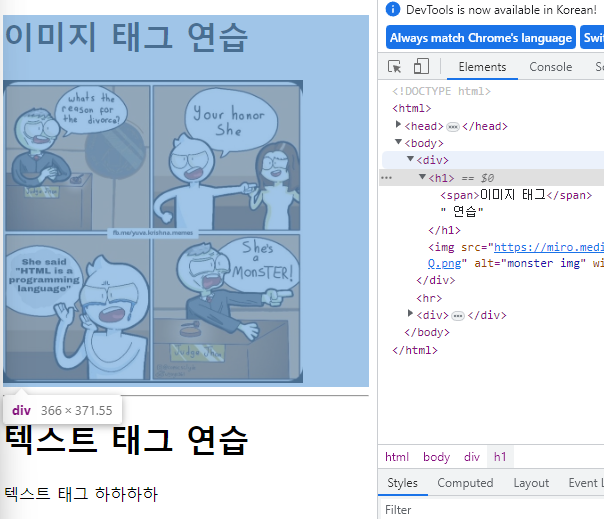Open the three-dot menu beside h1 row
The width and height of the screenshot is (604, 519).
(386, 178)
